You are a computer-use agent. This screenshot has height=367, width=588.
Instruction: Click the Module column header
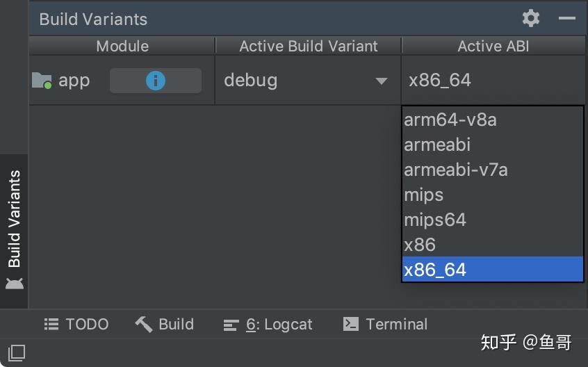(122, 46)
